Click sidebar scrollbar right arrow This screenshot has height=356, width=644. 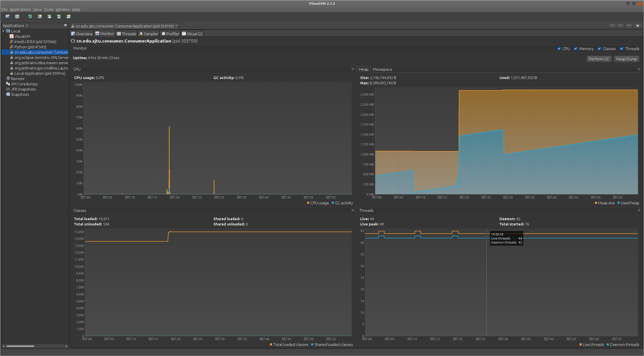(66, 346)
